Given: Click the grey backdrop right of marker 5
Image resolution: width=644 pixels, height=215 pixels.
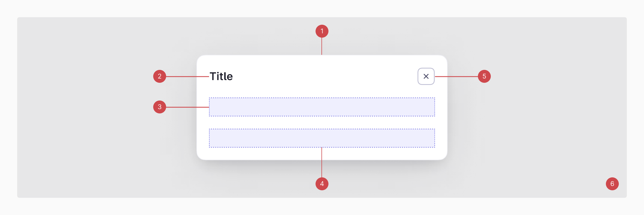Looking at the screenshot, I should point(550,76).
